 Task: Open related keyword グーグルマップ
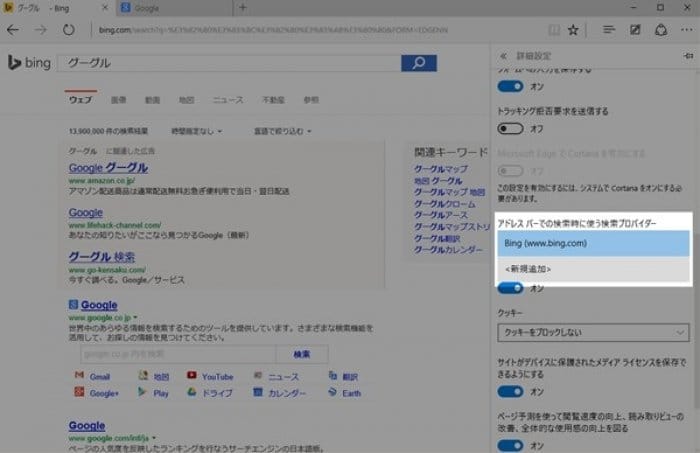pyautogui.click(x=441, y=169)
